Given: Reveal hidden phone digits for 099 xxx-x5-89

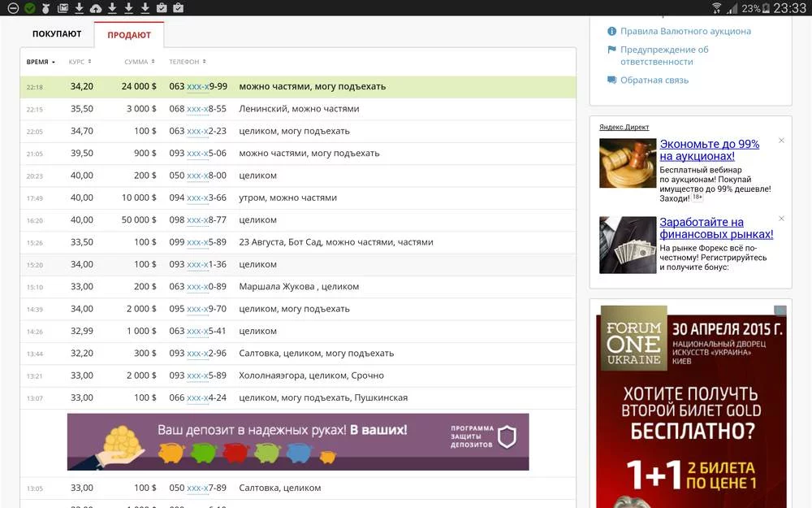Looking at the screenshot, I should tap(198, 242).
